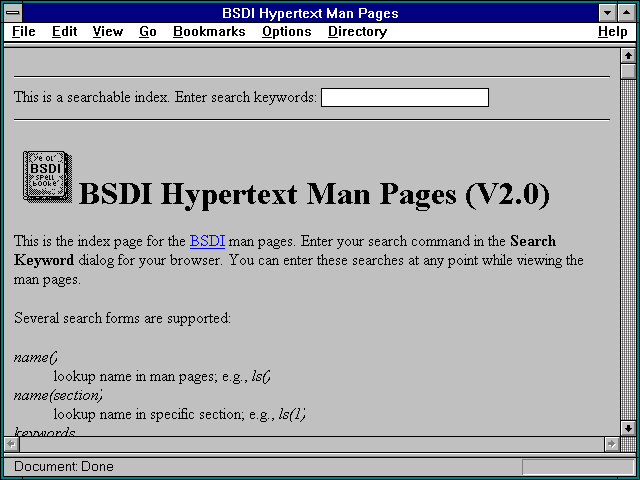Click the status bar progress area
The width and height of the screenshot is (640, 480).
coord(578,467)
